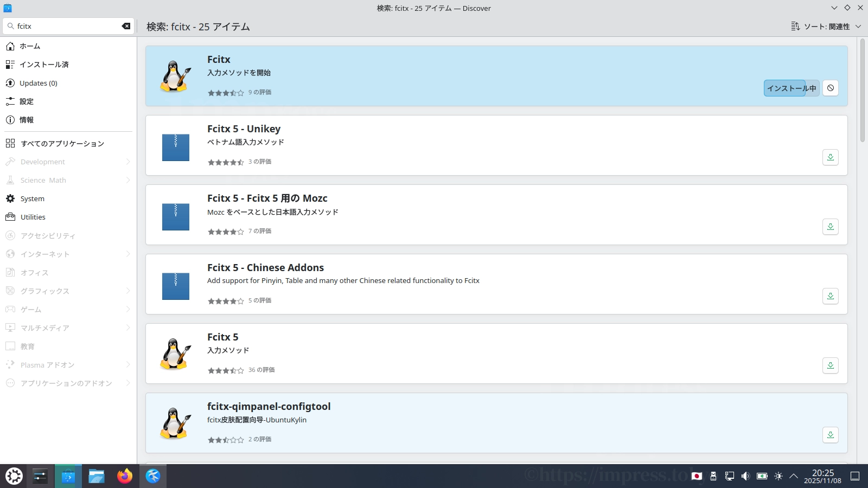868x488 pixels.
Task: Expand アプリケーションのアドオン chevron
Action: [x=128, y=383]
